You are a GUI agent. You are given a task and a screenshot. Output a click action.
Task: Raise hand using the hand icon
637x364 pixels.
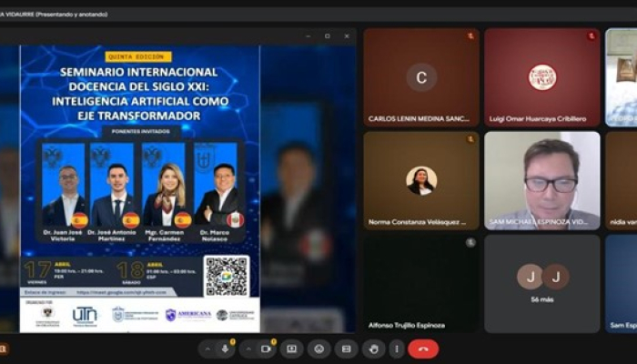click(373, 349)
